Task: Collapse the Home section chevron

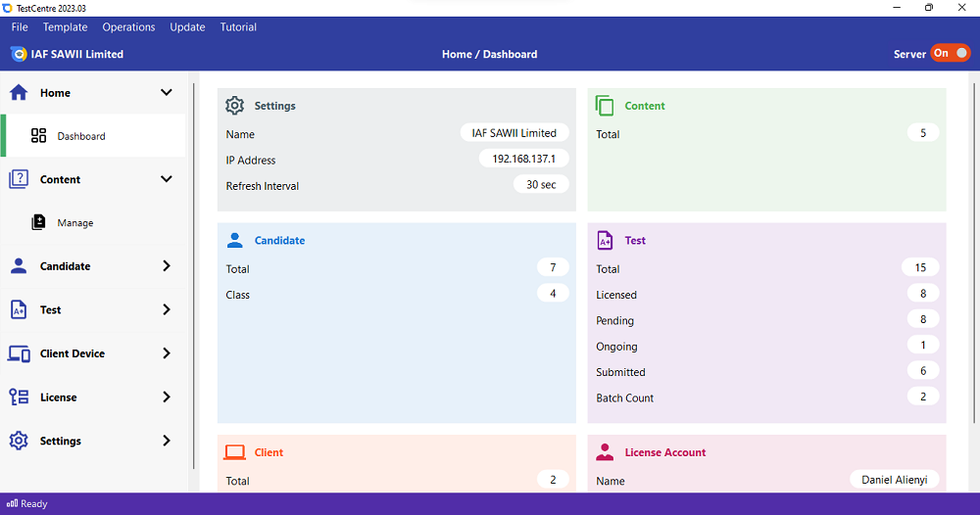Action: coord(167,92)
